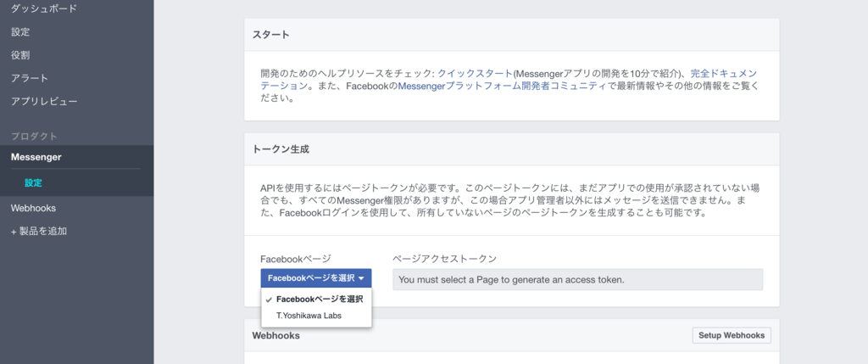This screenshot has height=364, width=868.
Task: Go to 役割 in the sidebar
Action: pyautogui.click(x=20, y=55)
